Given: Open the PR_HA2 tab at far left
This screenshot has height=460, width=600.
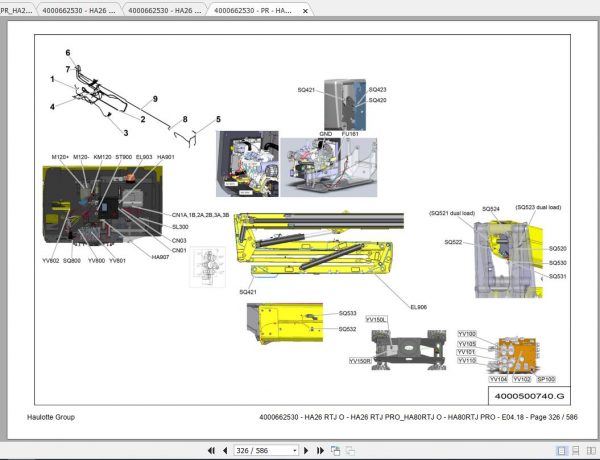Looking at the screenshot, I should (x=16, y=10).
